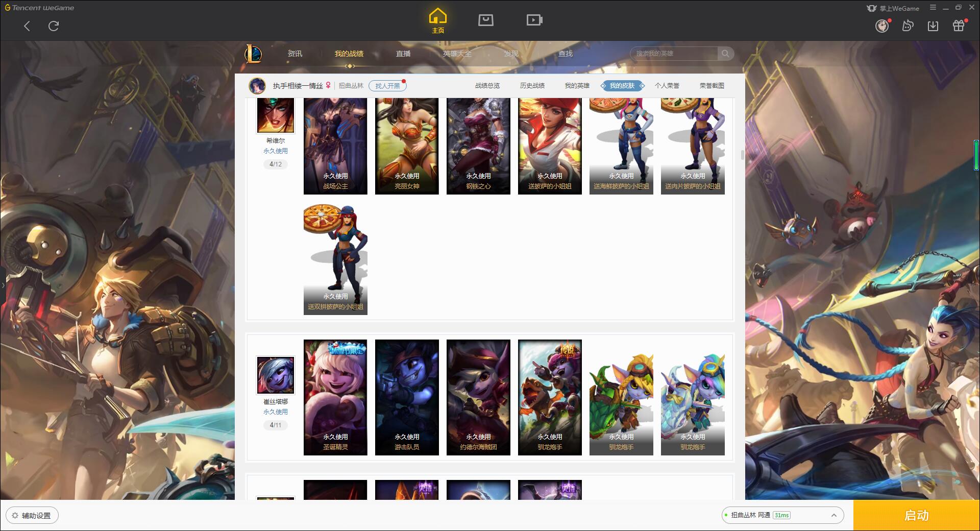The width and height of the screenshot is (980, 531).
Task: Open the store bag icon tab
Action: (x=485, y=20)
